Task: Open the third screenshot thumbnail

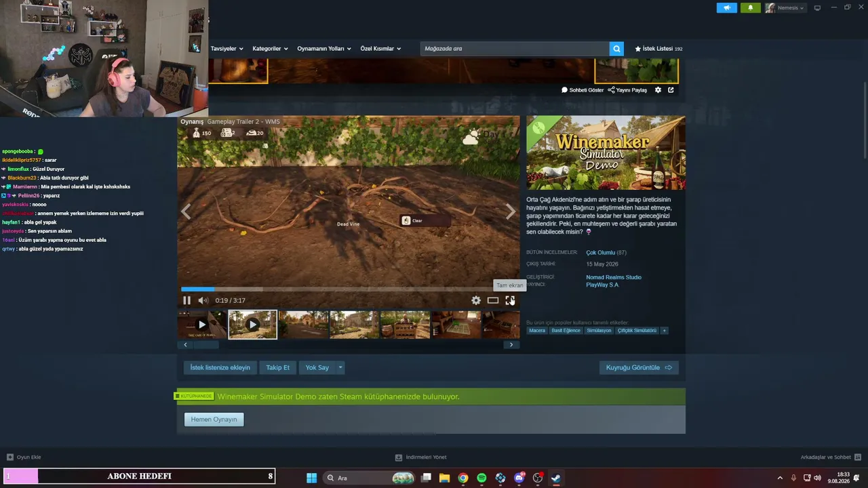Action: click(x=303, y=325)
